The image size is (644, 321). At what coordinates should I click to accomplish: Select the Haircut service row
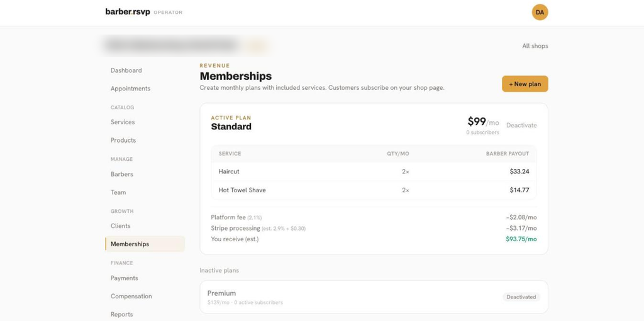tap(374, 171)
